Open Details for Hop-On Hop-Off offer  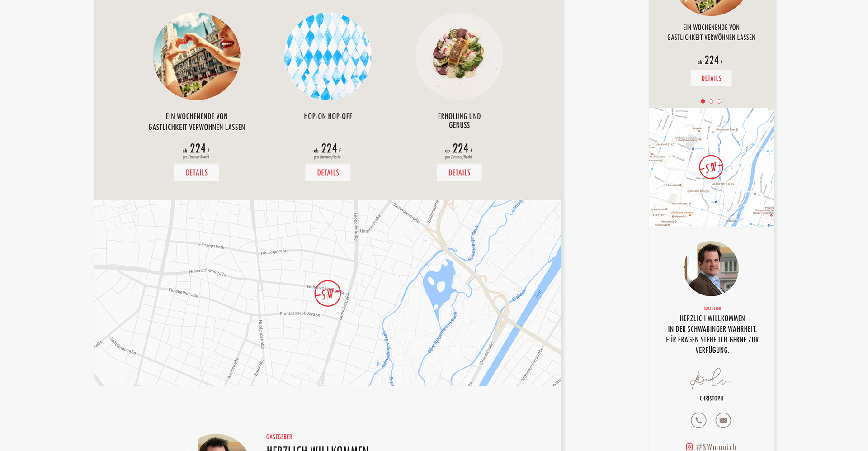pos(328,172)
